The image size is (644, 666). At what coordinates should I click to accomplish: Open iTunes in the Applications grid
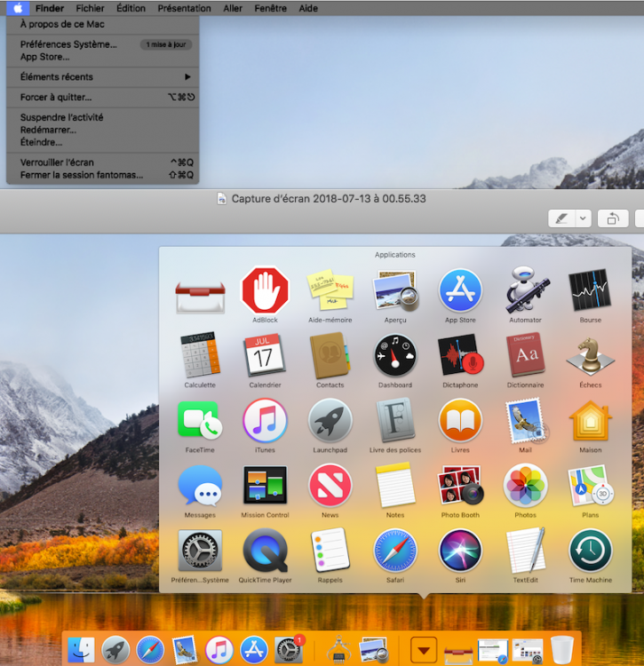coord(265,421)
